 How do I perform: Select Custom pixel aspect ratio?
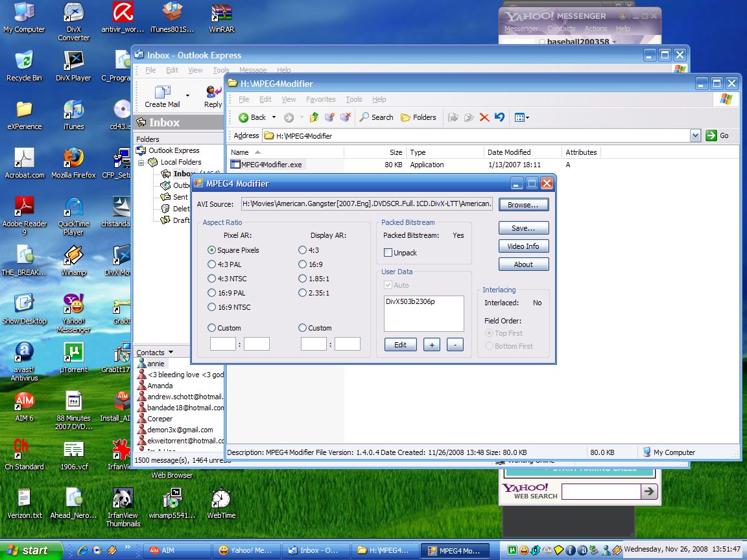[x=224, y=327]
